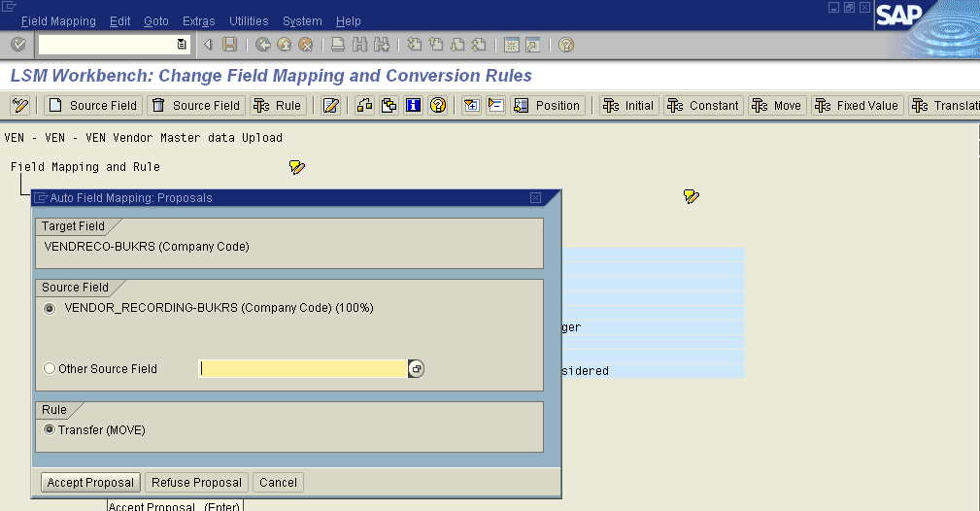
Task: Click the yellow question mark documentation icon
Action: tap(437, 105)
